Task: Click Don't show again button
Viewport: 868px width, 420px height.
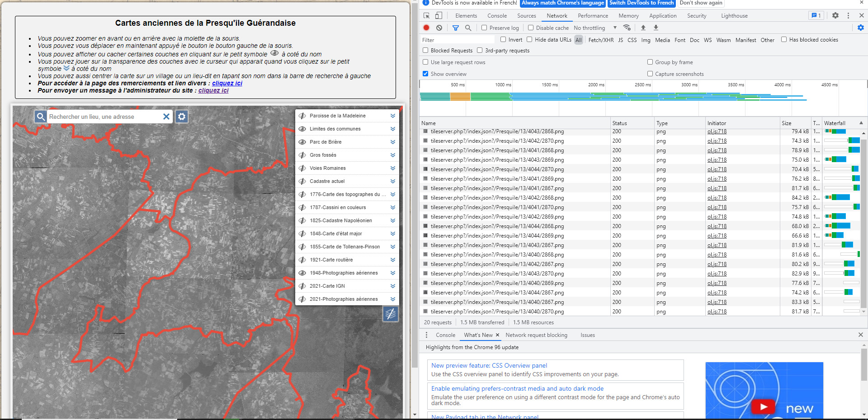Action: click(x=701, y=3)
